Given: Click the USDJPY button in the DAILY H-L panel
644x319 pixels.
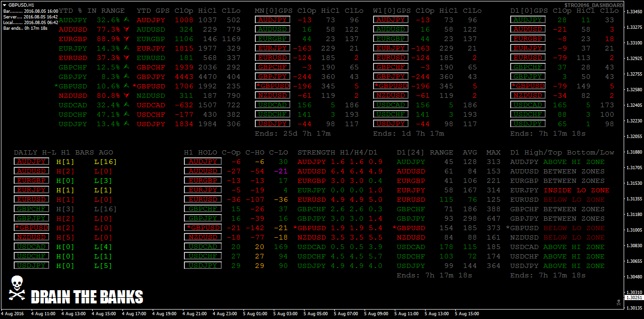Looking at the screenshot, I should (x=31, y=266).
